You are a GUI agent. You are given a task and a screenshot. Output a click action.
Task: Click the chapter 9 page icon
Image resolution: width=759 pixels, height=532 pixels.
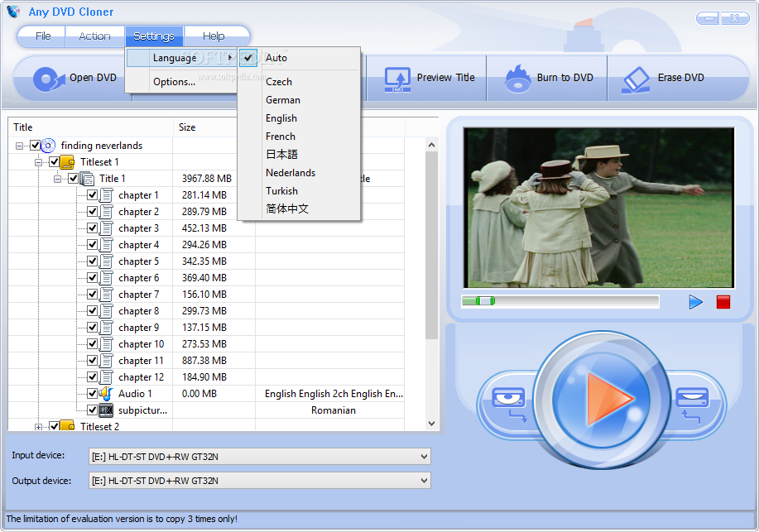(x=106, y=328)
